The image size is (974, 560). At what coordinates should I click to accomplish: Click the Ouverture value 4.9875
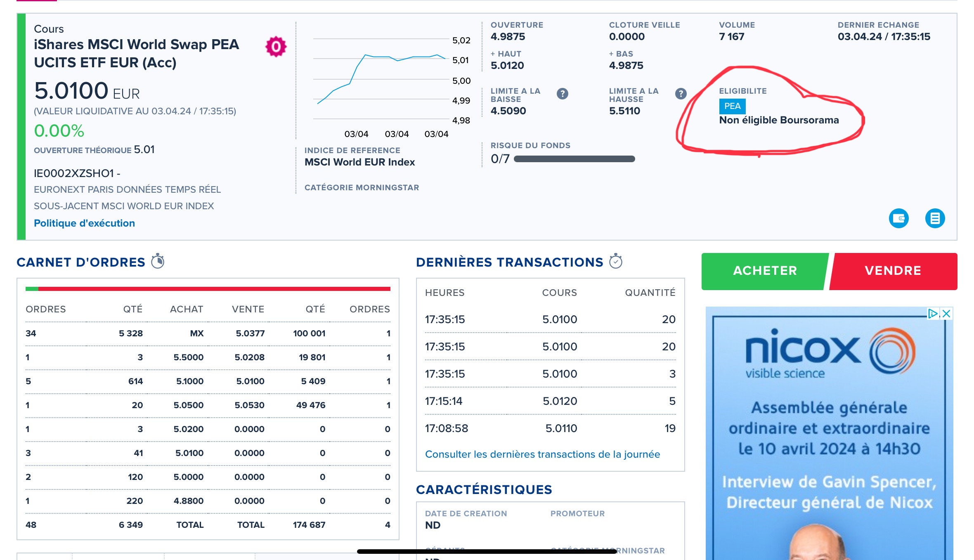tap(508, 37)
